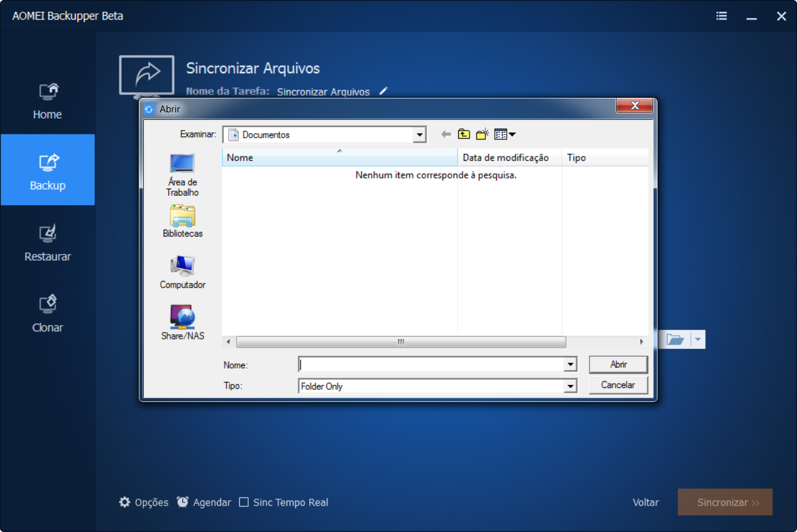The height and width of the screenshot is (532, 797).
Task: Click the pencil icon to edit task name
Action: pos(383,91)
